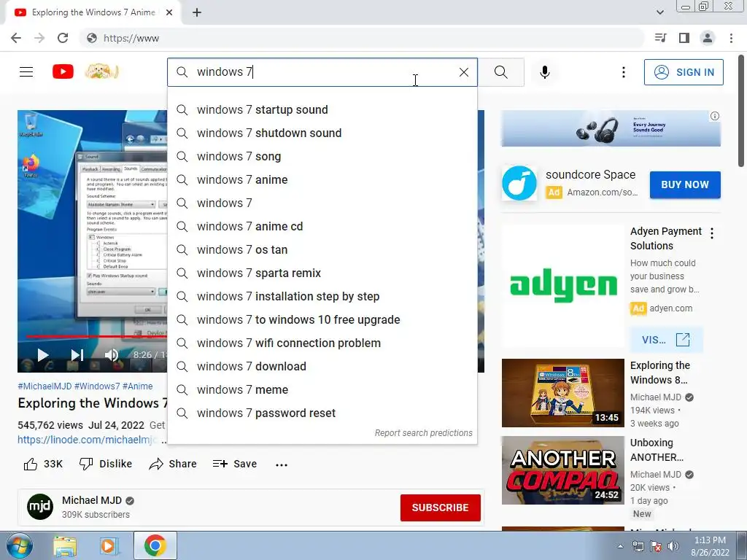747x560 pixels.
Task: Open the #Anime hashtag link
Action: 138,386
